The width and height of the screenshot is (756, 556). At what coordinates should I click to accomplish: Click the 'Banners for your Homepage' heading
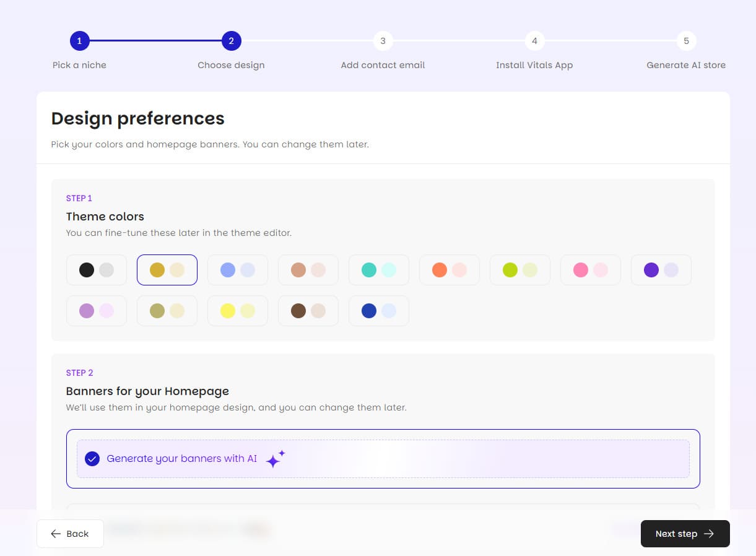click(147, 391)
